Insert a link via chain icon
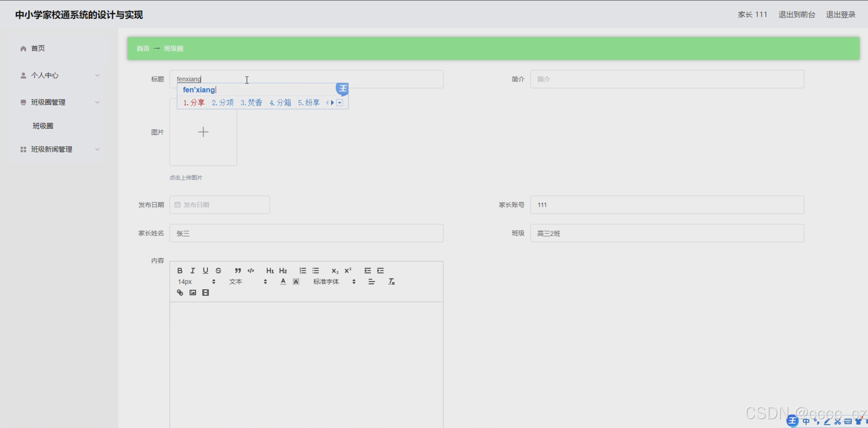Screen dimensions: 868x428 pos(180,293)
